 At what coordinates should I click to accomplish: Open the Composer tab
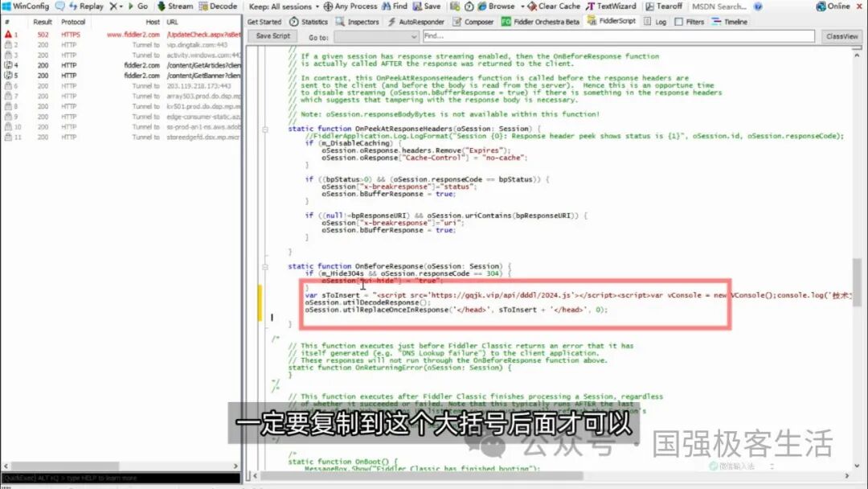(x=473, y=23)
